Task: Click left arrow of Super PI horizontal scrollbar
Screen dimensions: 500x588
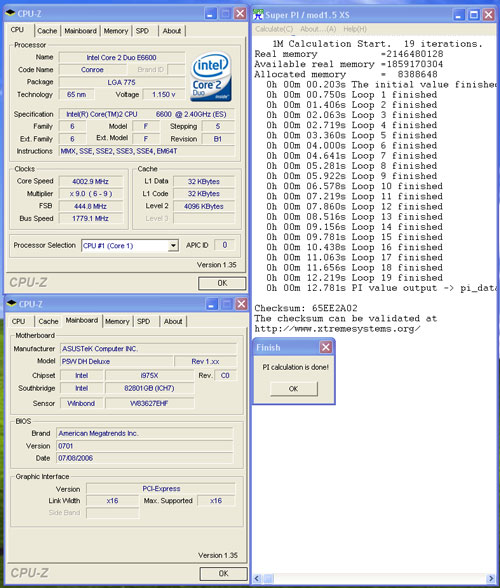Action: (x=257, y=579)
